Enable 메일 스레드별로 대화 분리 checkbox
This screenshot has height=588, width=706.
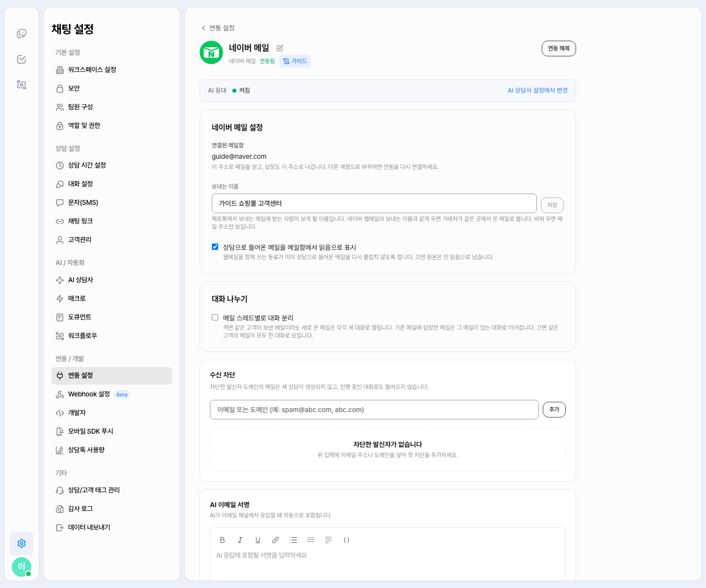215,318
